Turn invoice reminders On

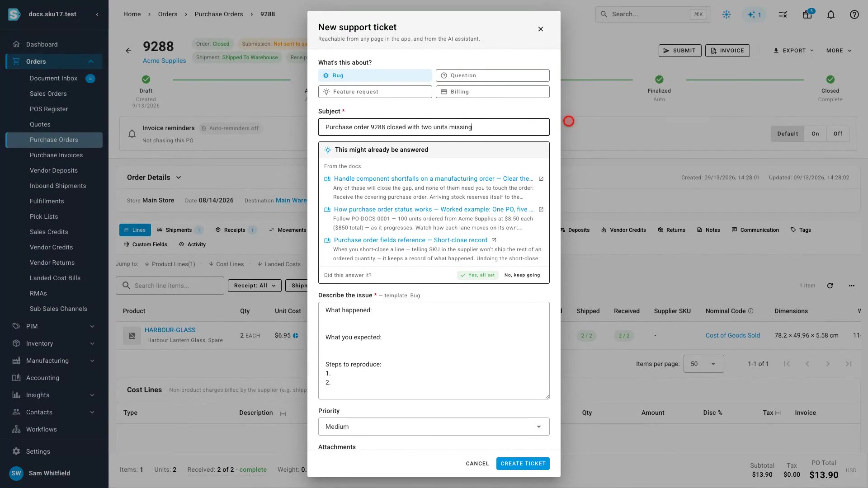(815, 134)
